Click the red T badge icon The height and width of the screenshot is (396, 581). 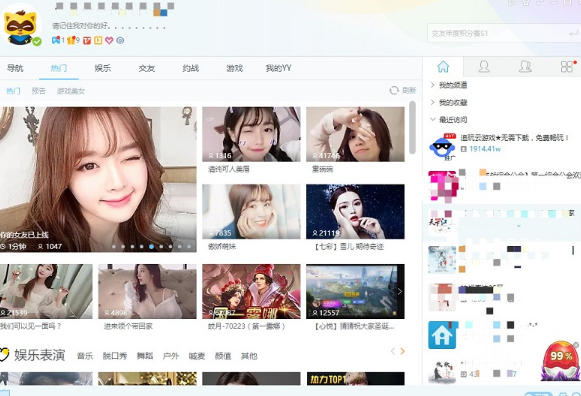[87, 40]
